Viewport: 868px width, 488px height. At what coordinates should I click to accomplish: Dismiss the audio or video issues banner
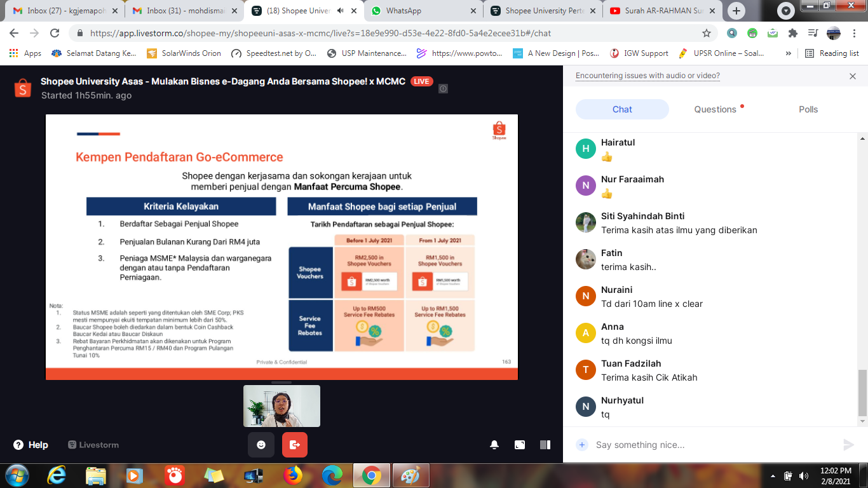pos(853,76)
